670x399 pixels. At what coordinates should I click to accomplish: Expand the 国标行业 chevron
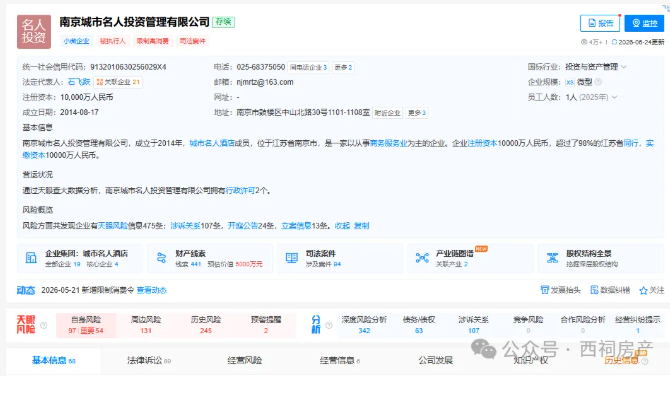(624, 67)
